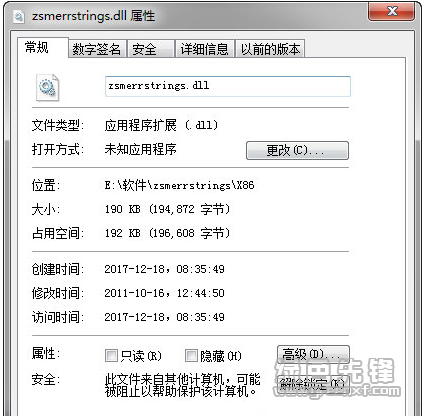Open advanced attributes with 高级(D)...
Viewport: 422px width, 416px height.
click(x=313, y=354)
